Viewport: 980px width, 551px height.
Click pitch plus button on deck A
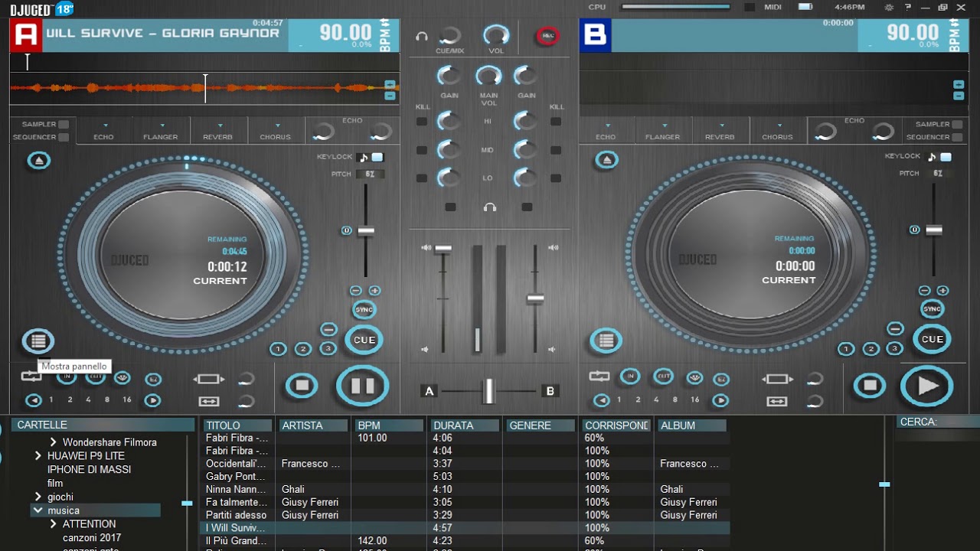pos(374,291)
